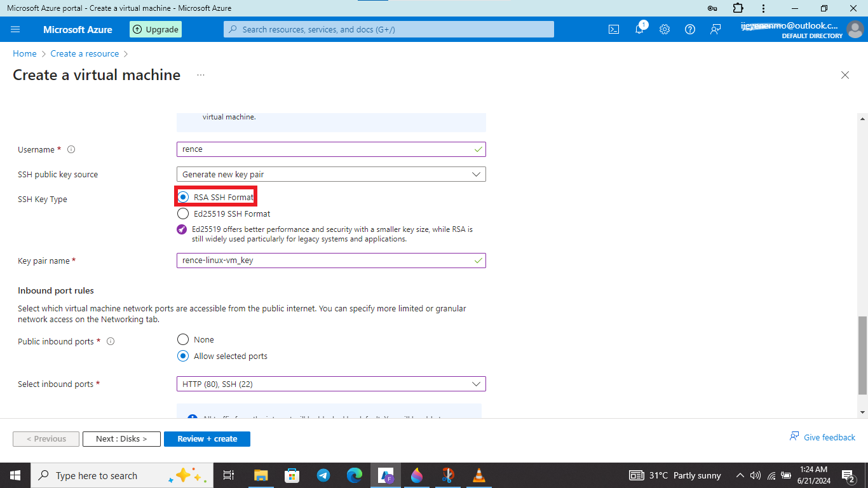868x488 pixels.
Task: Open the Help question mark icon
Action: (690, 29)
